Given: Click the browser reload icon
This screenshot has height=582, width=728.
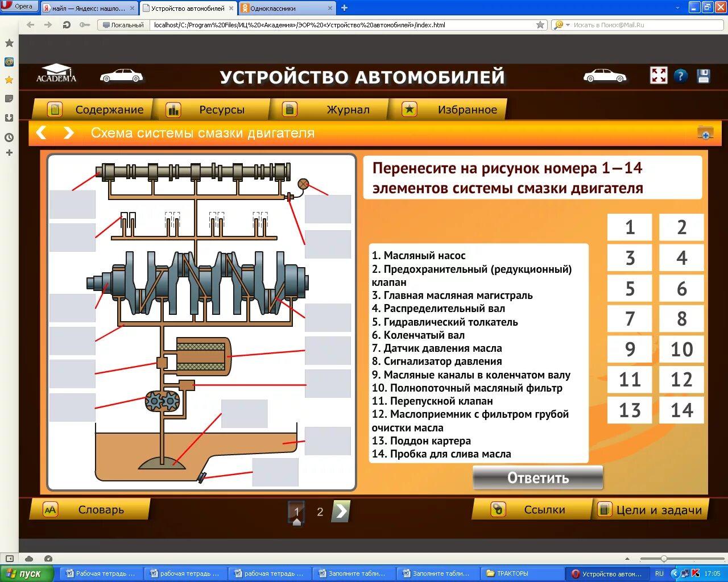Looking at the screenshot, I should coord(67,25).
